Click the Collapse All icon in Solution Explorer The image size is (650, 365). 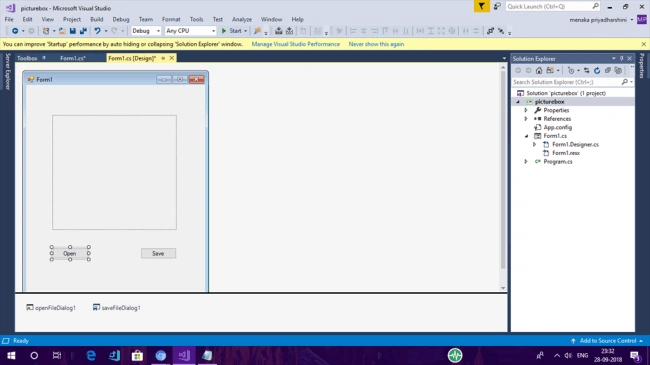click(x=608, y=71)
